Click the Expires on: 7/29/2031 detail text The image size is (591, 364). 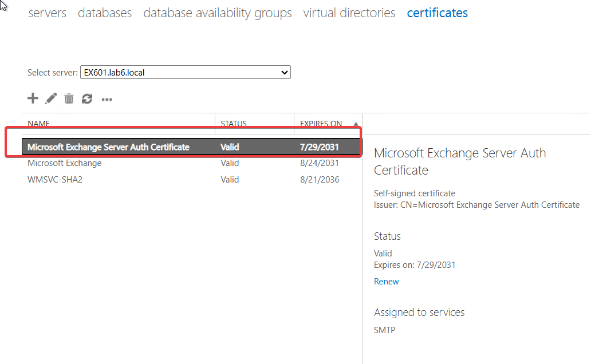(414, 265)
